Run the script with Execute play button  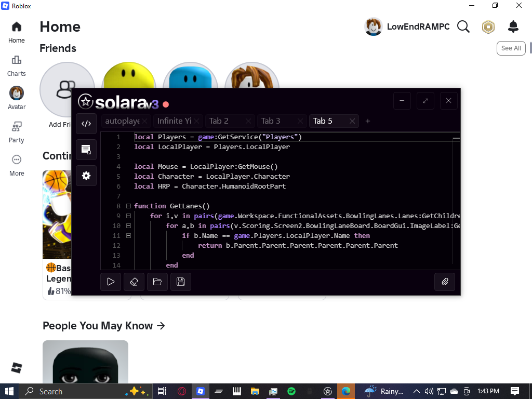coord(111,282)
